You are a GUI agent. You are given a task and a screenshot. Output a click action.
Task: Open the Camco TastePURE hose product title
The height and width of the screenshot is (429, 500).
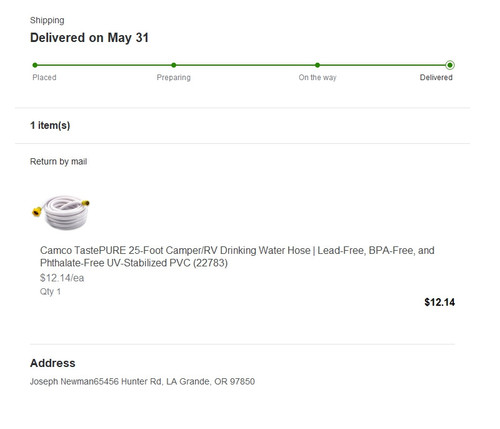click(237, 256)
